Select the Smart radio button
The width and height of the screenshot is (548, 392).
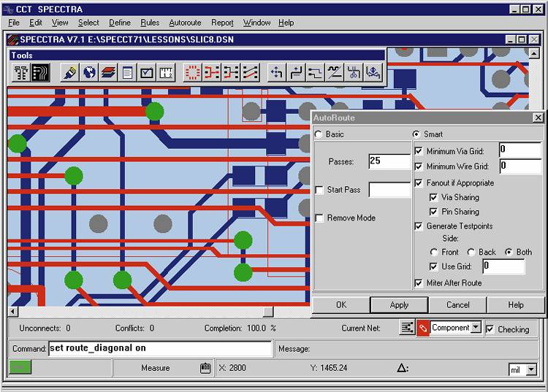416,134
